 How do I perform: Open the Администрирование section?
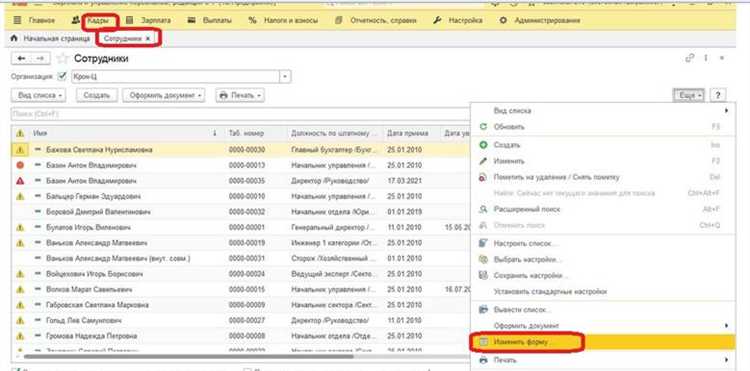[x=540, y=21]
